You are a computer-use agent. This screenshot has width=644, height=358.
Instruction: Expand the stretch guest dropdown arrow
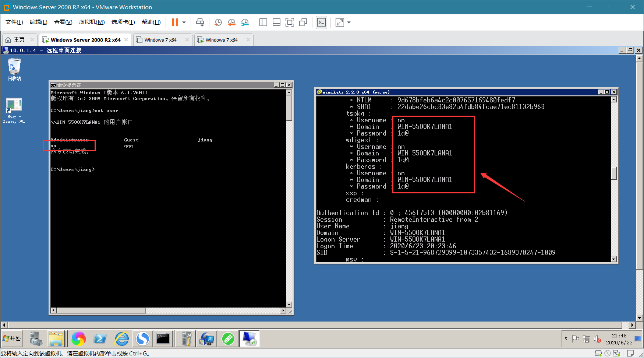[349, 22]
